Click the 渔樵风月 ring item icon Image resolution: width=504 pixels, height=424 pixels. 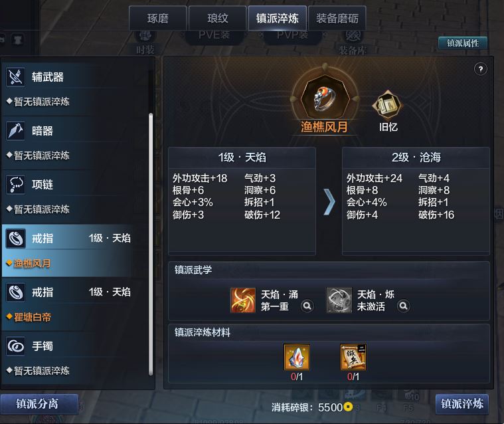tap(325, 98)
